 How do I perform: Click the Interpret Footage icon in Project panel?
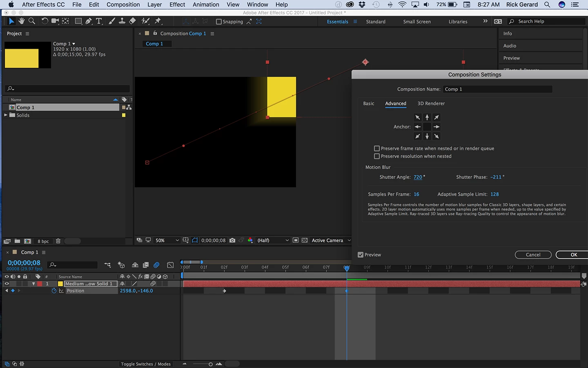tap(7, 241)
